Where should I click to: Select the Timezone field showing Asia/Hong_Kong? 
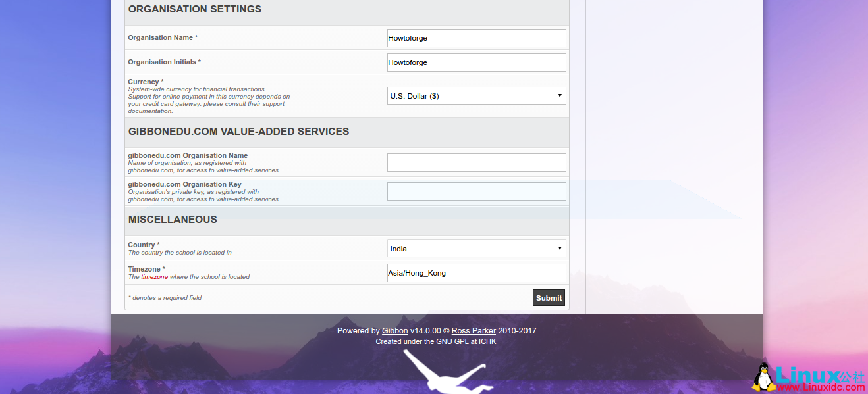point(476,272)
